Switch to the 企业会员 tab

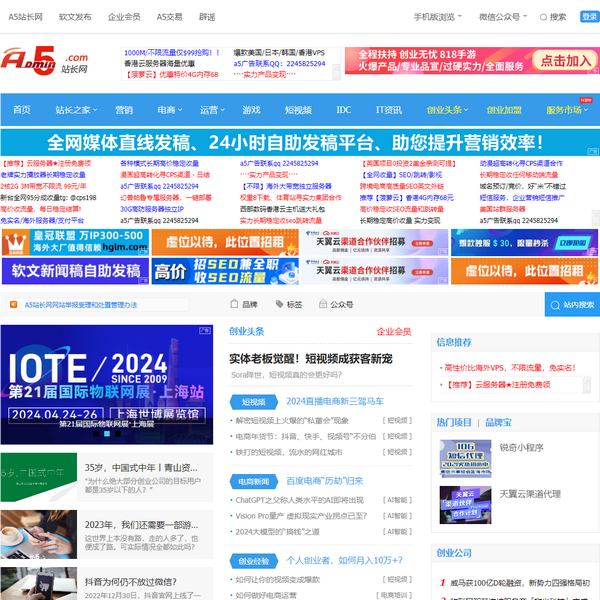pos(393,331)
